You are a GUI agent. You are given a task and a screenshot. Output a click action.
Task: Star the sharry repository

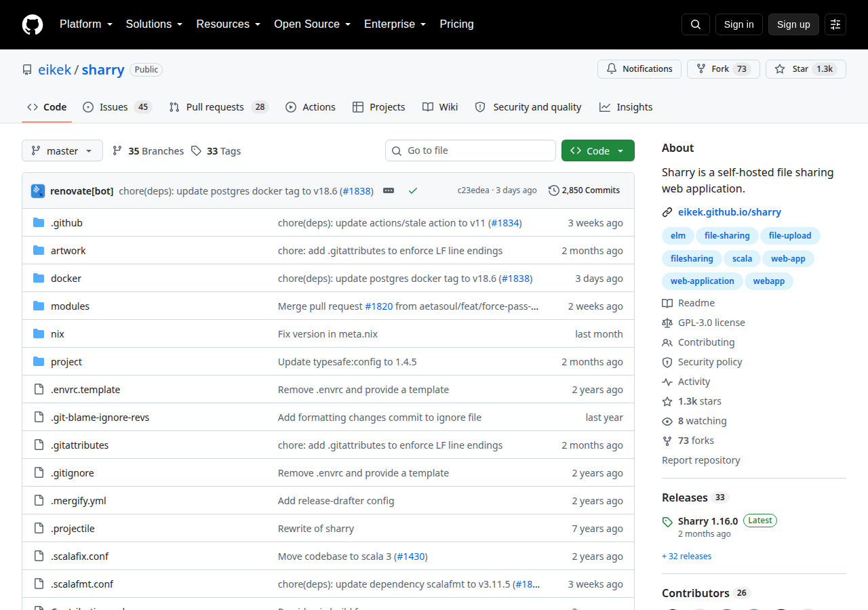pyautogui.click(x=806, y=69)
